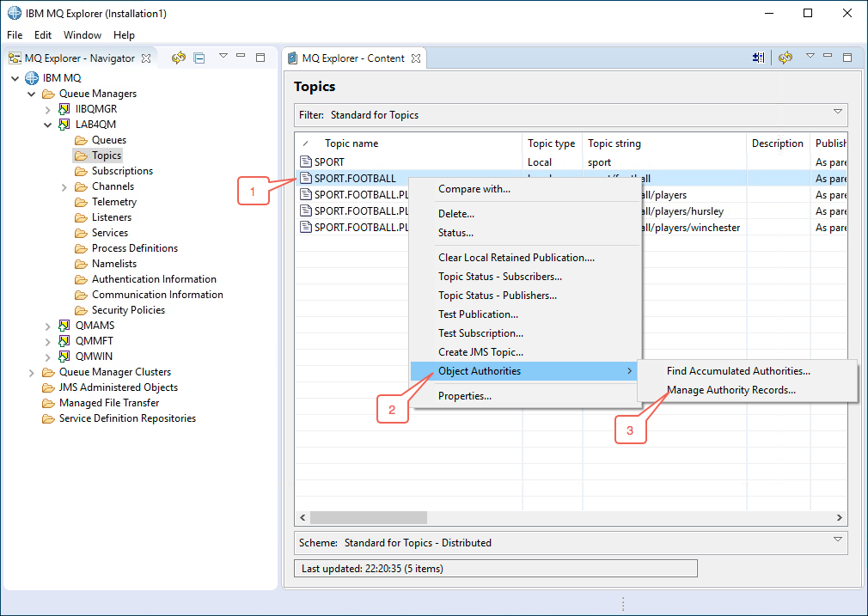868x616 pixels.
Task: Click the IBM MQ globe icon in tree
Action: pyautogui.click(x=32, y=78)
